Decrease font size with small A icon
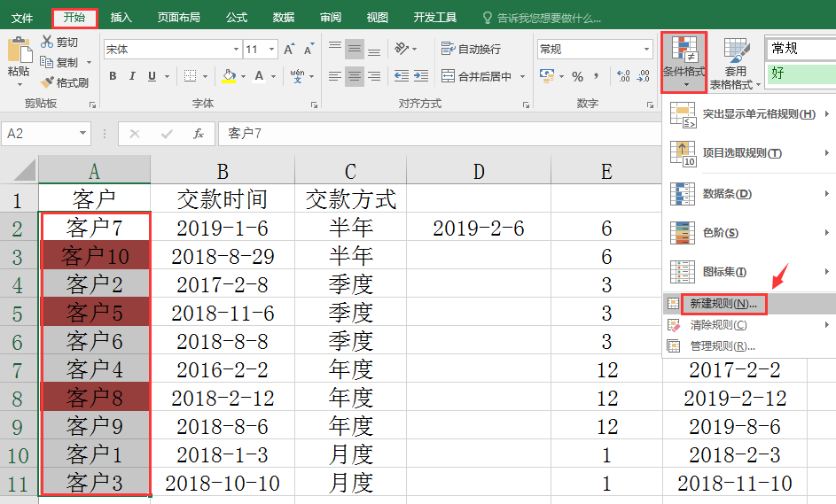The width and height of the screenshot is (836, 504). pyautogui.click(x=309, y=50)
